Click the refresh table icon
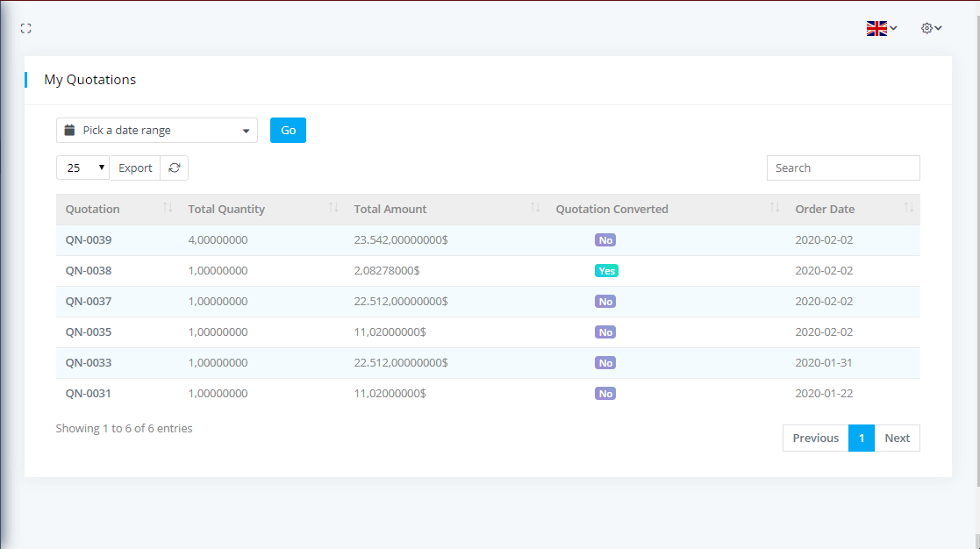This screenshot has height=549, width=980. click(x=175, y=168)
